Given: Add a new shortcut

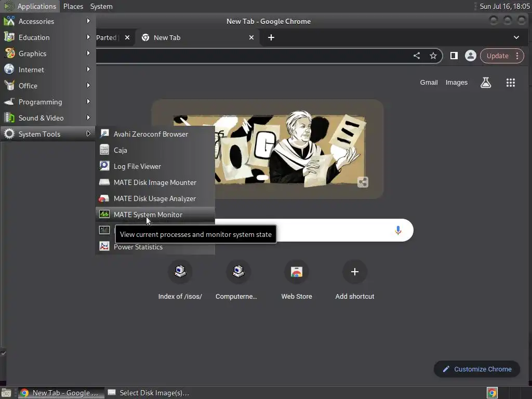Looking at the screenshot, I should [x=355, y=280].
